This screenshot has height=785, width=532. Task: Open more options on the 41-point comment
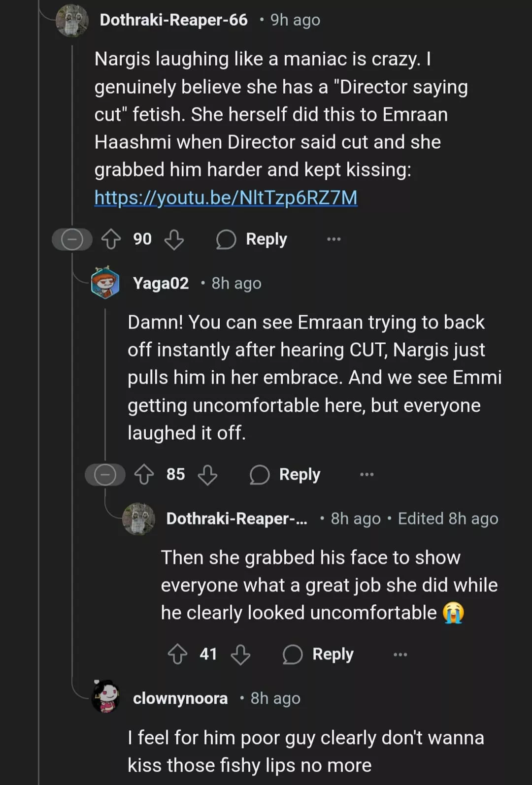click(400, 654)
